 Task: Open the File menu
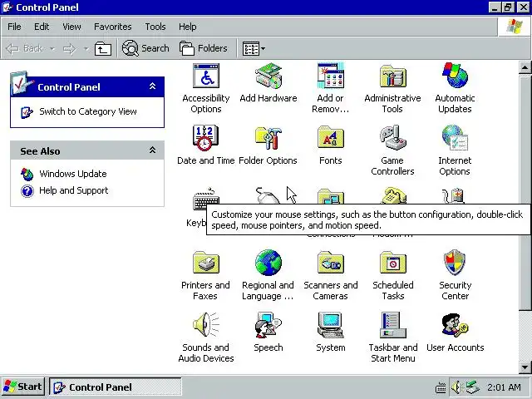[14, 27]
